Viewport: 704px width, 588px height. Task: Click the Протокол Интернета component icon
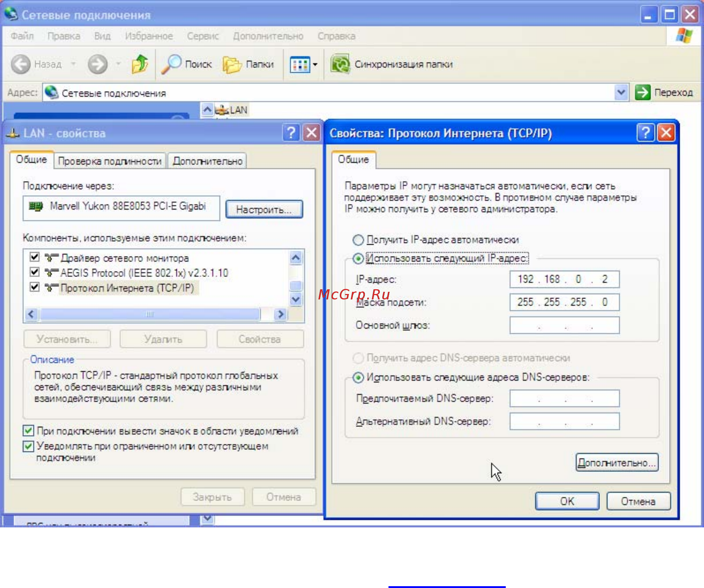[51, 288]
